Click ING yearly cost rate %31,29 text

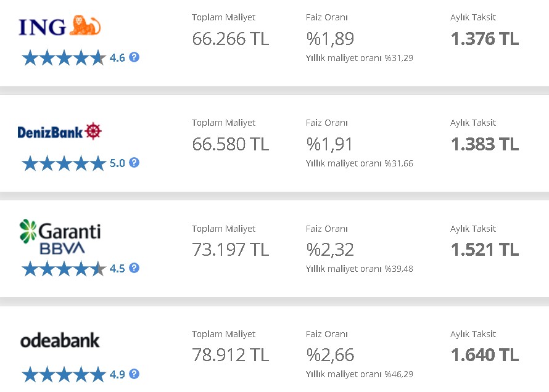[359, 58]
